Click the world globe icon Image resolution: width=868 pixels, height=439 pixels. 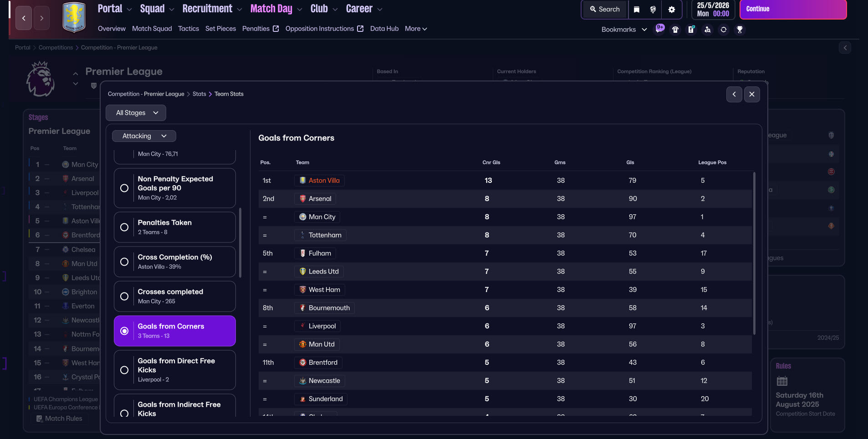point(653,10)
